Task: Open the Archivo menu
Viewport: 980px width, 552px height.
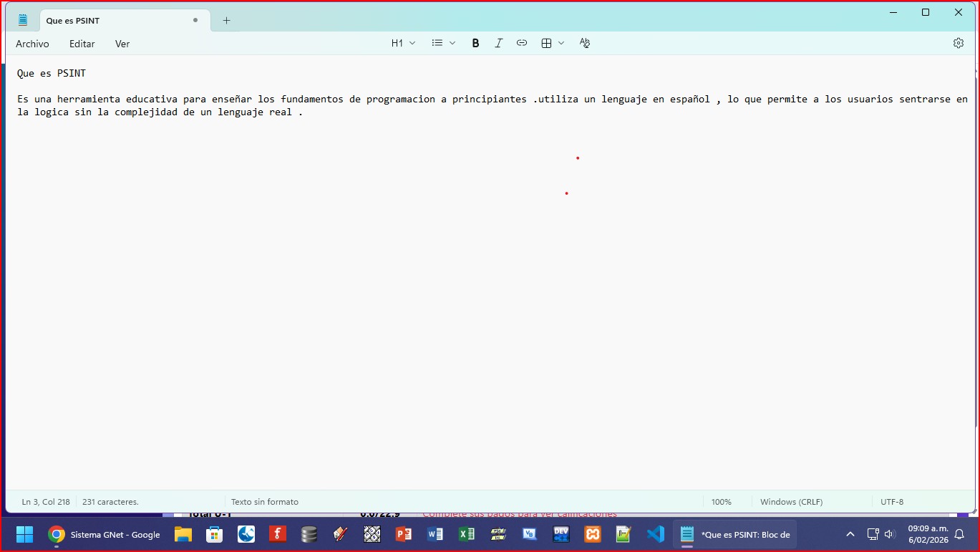Action: click(32, 44)
